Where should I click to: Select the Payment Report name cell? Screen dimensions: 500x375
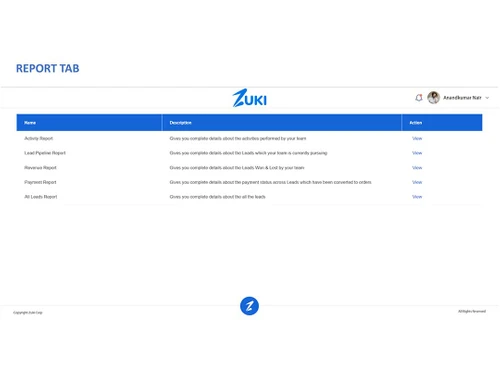pyautogui.click(x=40, y=182)
